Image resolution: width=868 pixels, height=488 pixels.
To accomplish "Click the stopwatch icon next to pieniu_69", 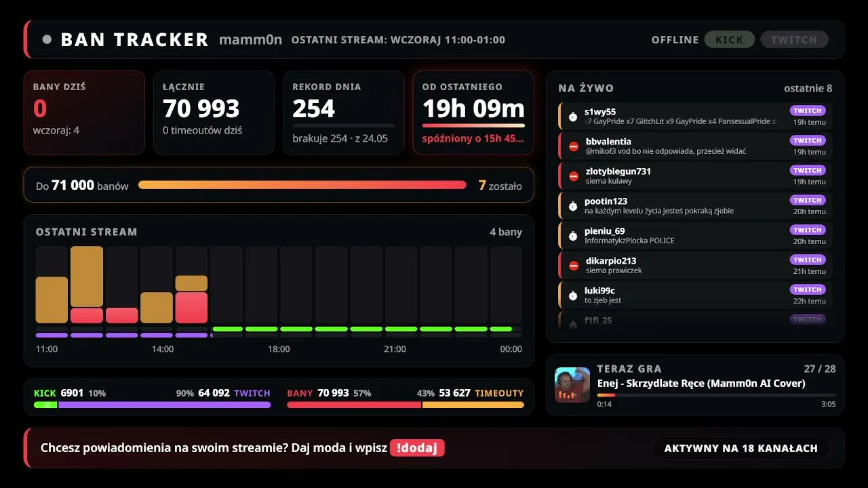I will coord(573,236).
